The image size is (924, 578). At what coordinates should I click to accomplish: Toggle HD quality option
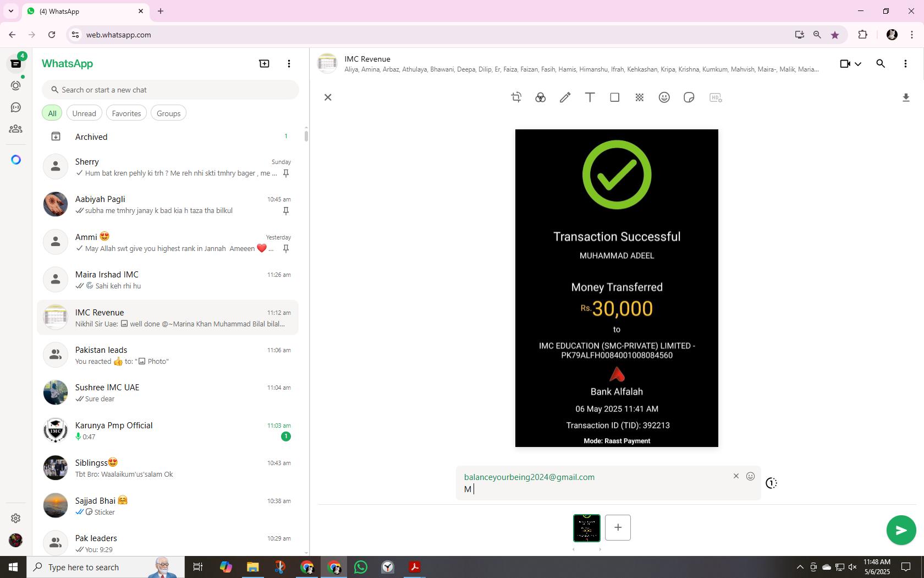pyautogui.click(x=716, y=97)
